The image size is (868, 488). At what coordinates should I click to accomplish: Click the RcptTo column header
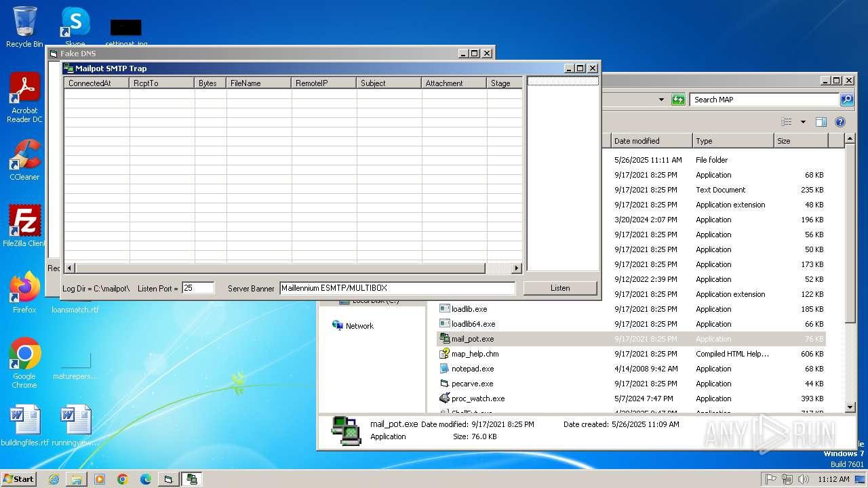click(x=162, y=83)
